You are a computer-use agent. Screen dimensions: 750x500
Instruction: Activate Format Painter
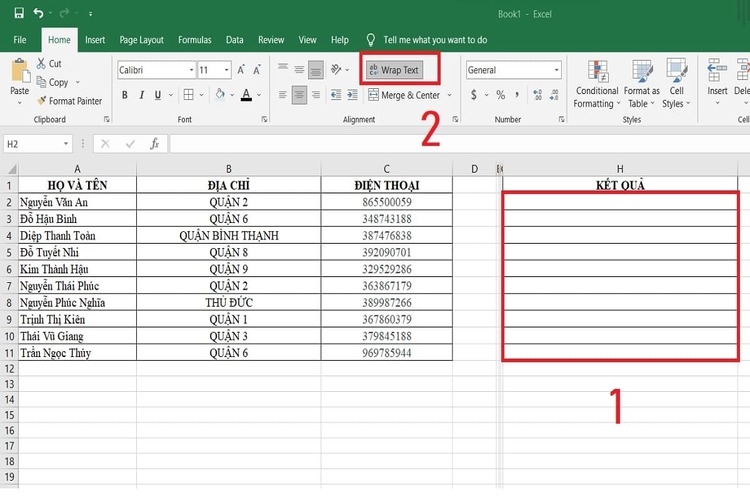pyautogui.click(x=70, y=101)
